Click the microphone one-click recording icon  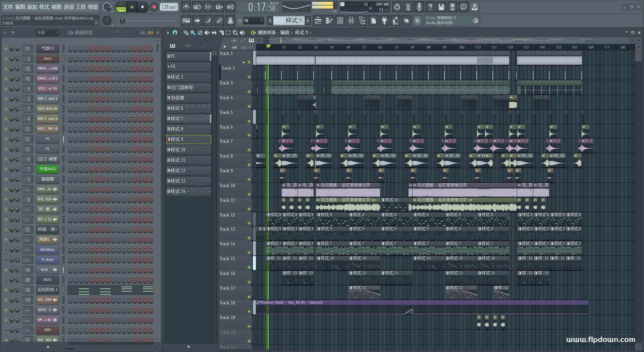click(419, 7)
